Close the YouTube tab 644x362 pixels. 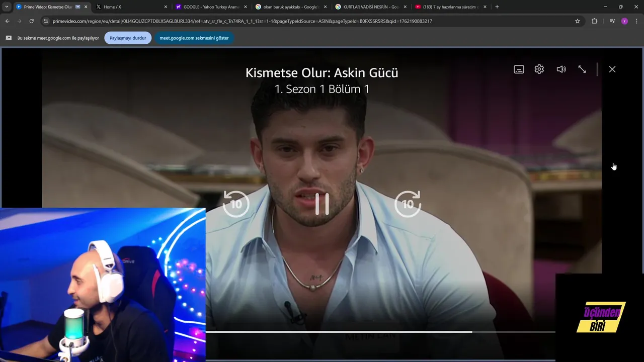[x=485, y=7]
